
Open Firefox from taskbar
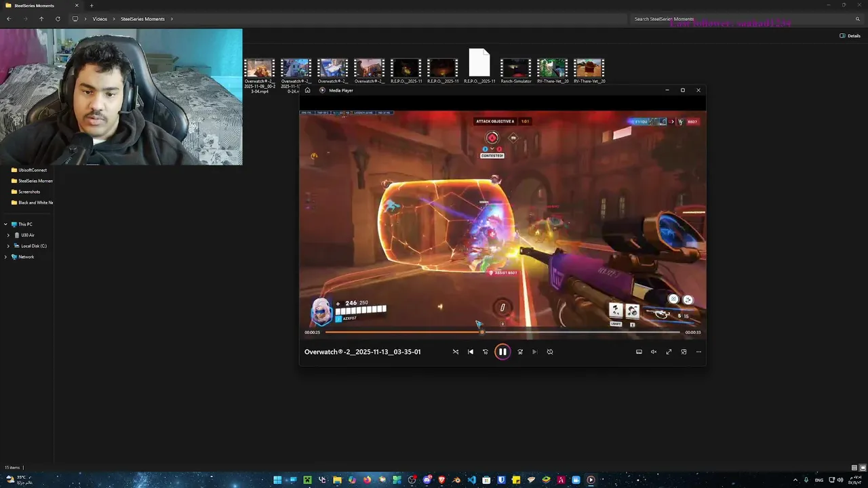[x=367, y=480]
